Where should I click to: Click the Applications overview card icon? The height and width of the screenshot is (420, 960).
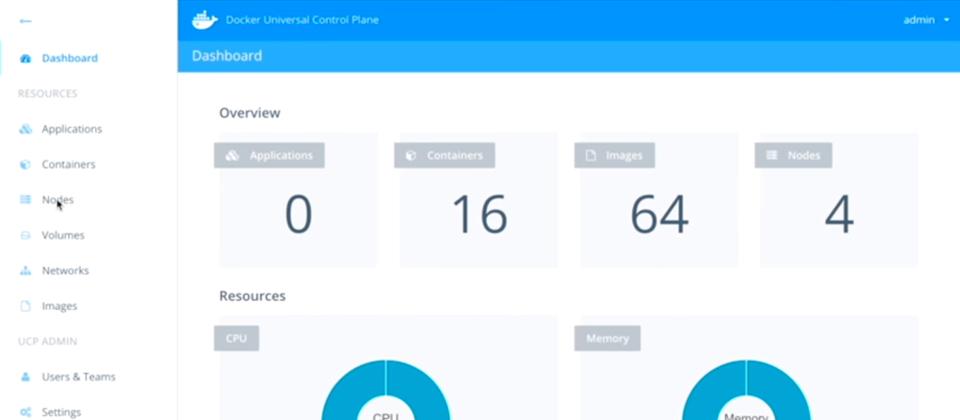point(232,156)
